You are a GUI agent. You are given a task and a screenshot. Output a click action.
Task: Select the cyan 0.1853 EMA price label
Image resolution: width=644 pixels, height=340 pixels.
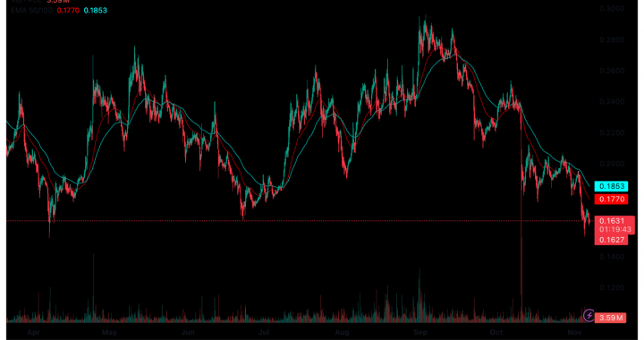611,186
